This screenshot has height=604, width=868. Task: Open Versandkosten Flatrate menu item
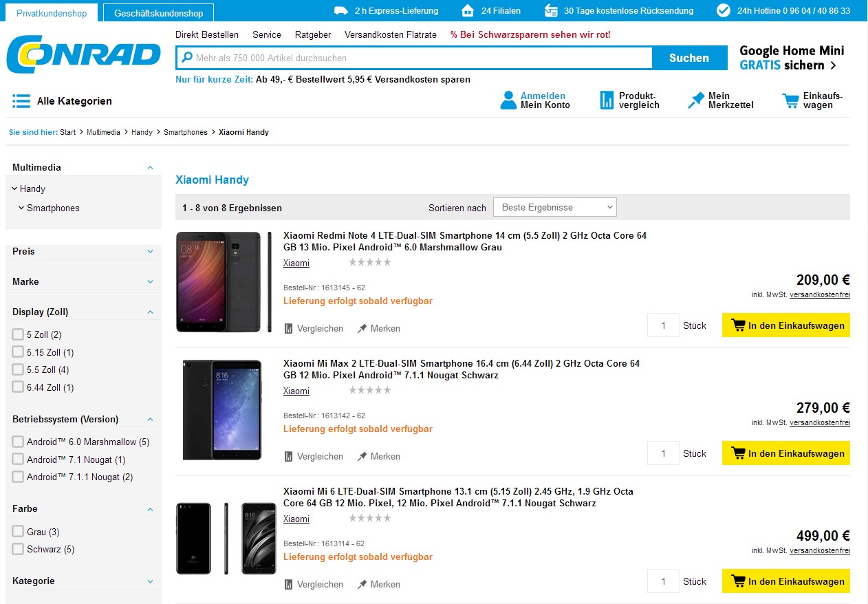tap(391, 34)
